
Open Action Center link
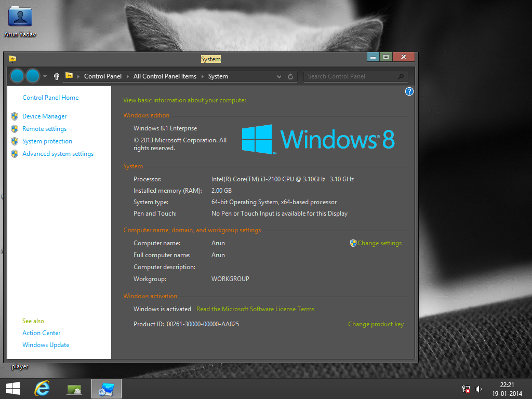pyautogui.click(x=42, y=333)
